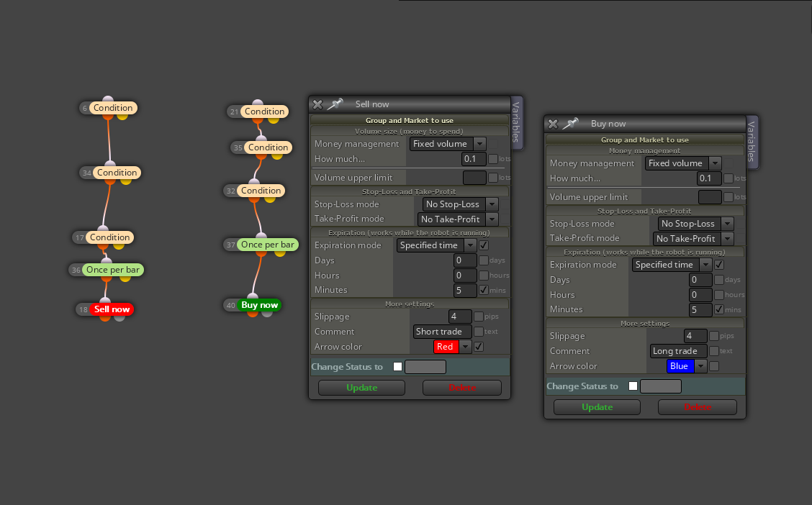Open Expiration mode dropdown in Sell now

click(x=436, y=245)
